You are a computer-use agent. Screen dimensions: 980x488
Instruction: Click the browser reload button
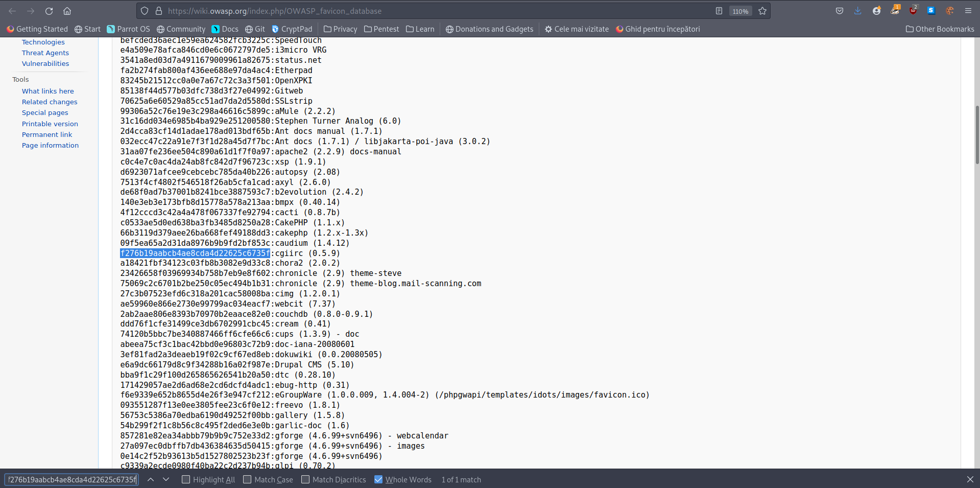(49, 11)
